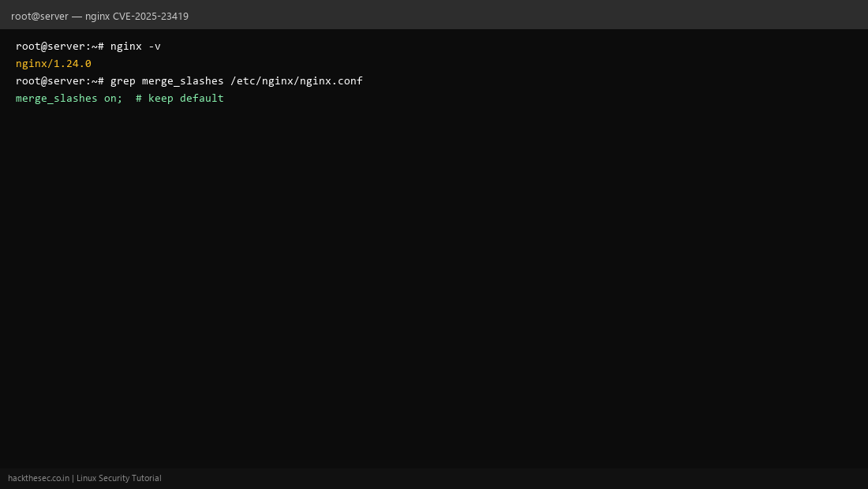Click footer text 'hackthesec.co.in | Linux Security Tutorial'
This screenshot has width=868, height=489.
tap(84, 478)
